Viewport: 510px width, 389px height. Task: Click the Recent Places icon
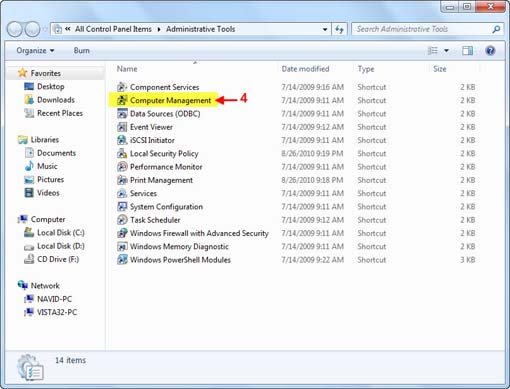pos(29,113)
